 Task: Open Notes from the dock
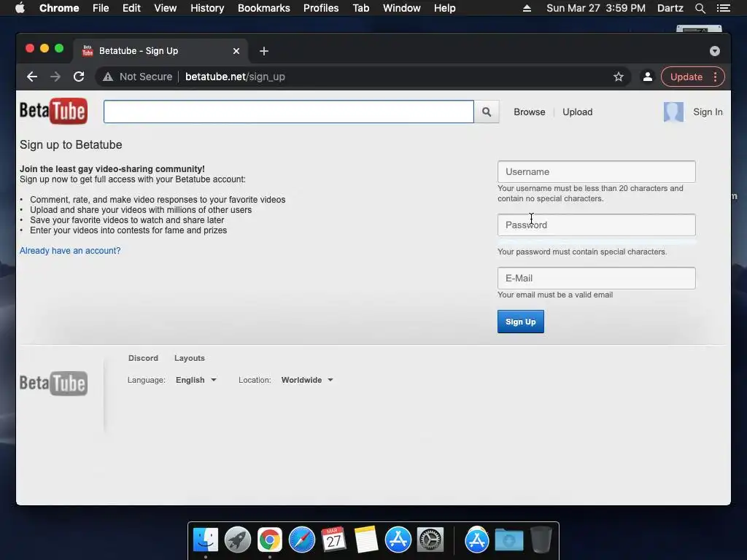coord(366,540)
